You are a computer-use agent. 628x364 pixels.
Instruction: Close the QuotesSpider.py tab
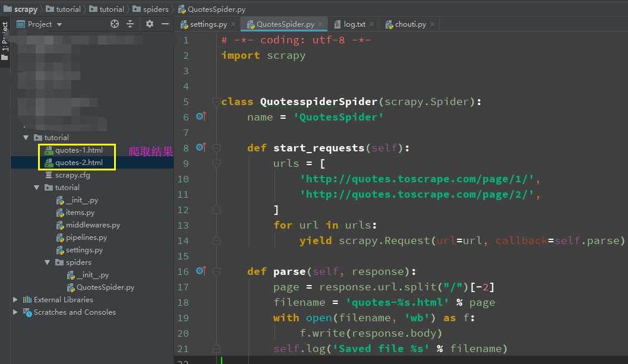click(320, 24)
